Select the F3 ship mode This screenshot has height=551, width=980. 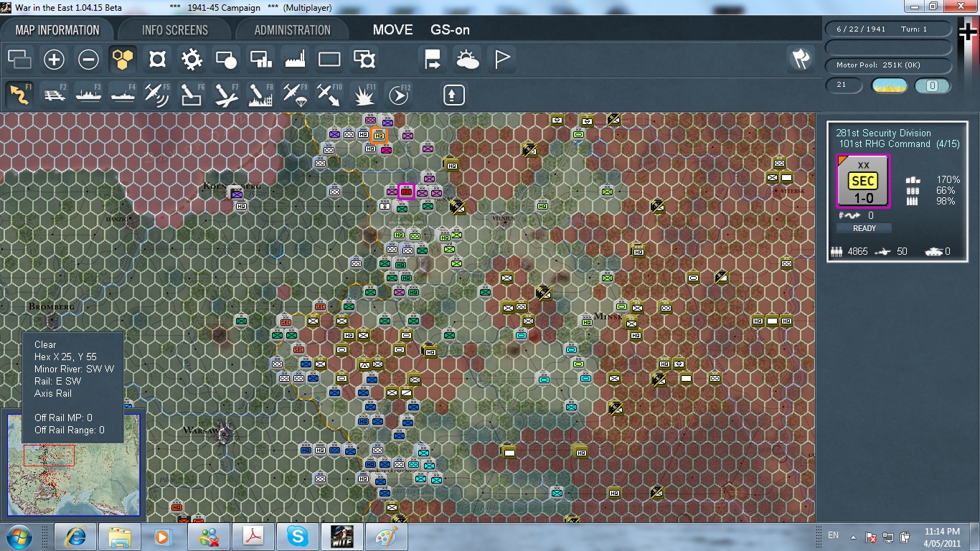tap(88, 94)
